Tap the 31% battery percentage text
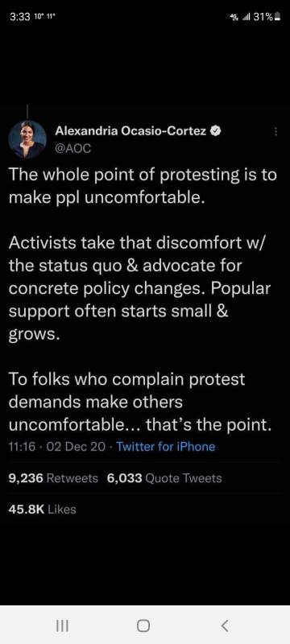Image resolution: width=290 pixels, height=644 pixels. click(263, 17)
